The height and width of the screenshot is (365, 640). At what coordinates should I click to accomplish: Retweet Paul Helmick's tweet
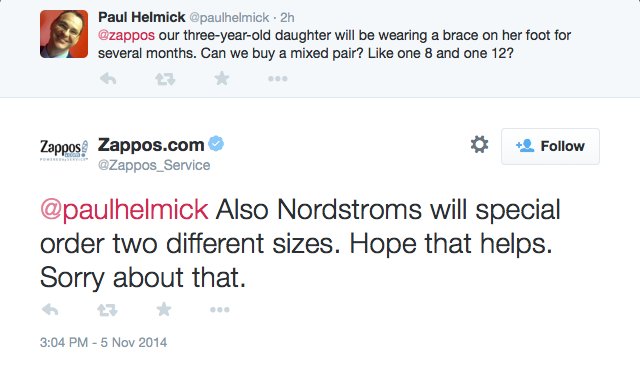tap(165, 79)
